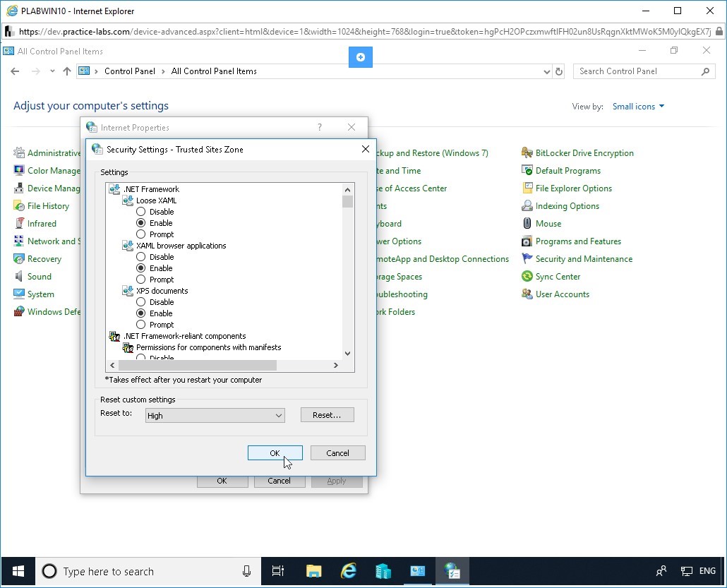Open File Explorer from taskbar

[x=314, y=571]
